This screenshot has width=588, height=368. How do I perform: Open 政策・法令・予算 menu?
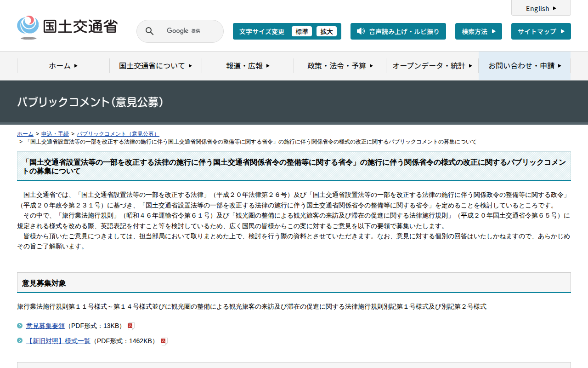point(340,66)
